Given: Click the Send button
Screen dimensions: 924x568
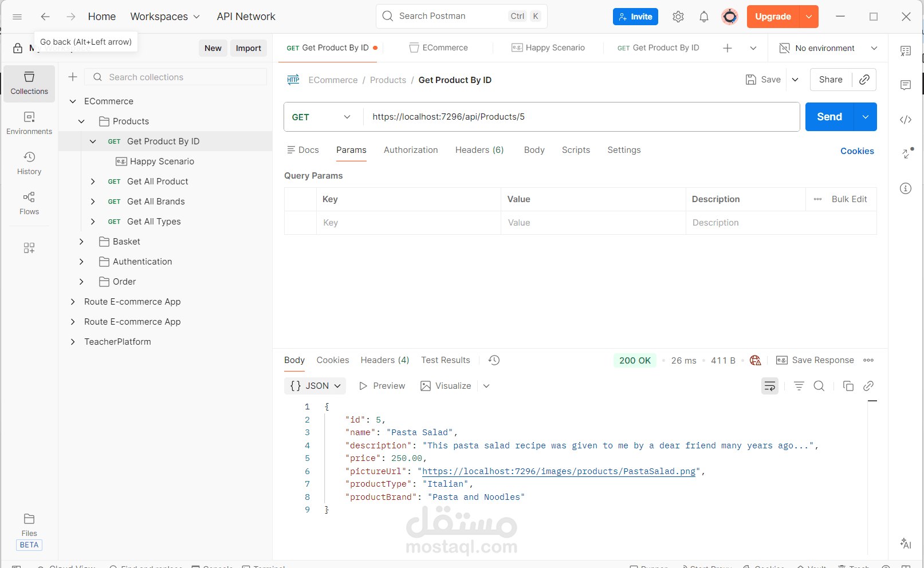Looking at the screenshot, I should [x=829, y=117].
